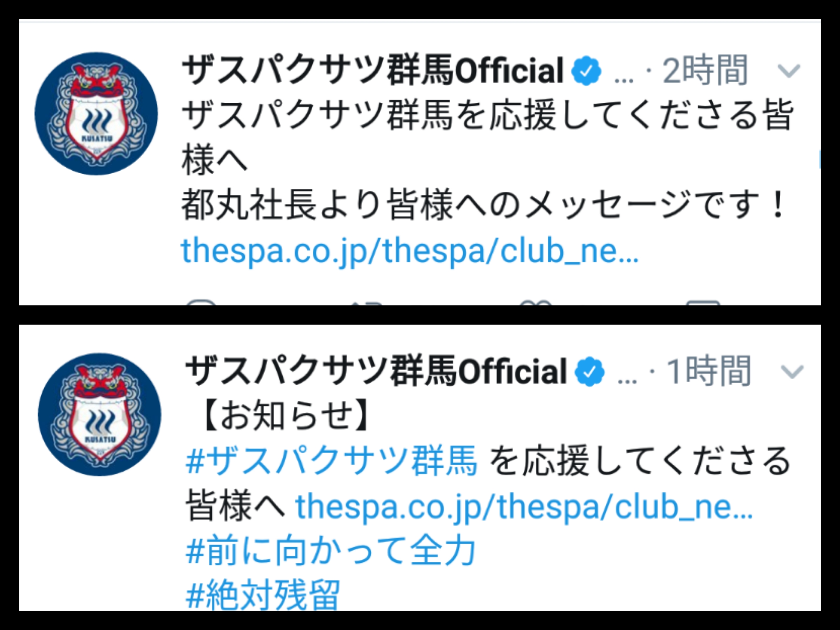Open the hashtag #ザスパクサツ群馬
This screenshot has height=630, width=840.
(331, 461)
